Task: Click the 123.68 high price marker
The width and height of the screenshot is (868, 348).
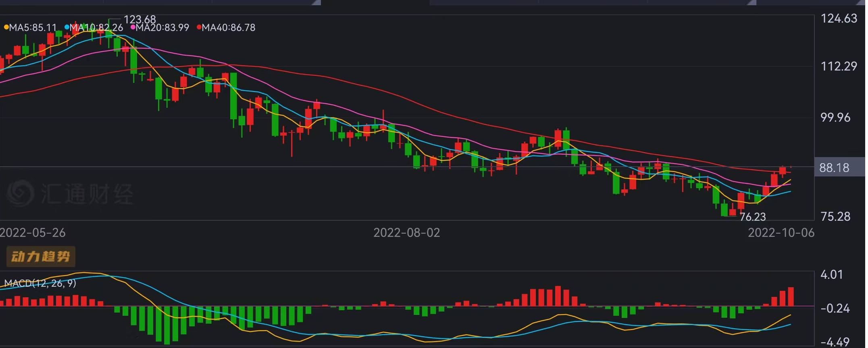Action: pyautogui.click(x=139, y=19)
